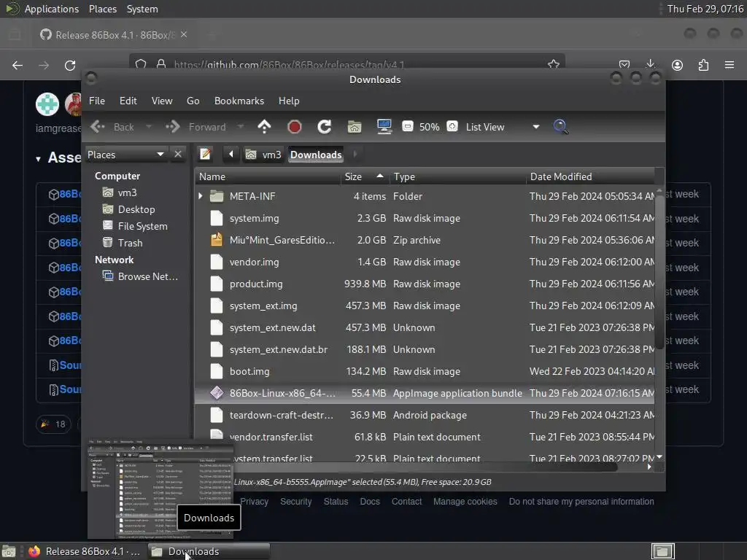This screenshot has width=747, height=560.
Task: Select the teardown-craft-destr Android package
Action: [x=425, y=415]
